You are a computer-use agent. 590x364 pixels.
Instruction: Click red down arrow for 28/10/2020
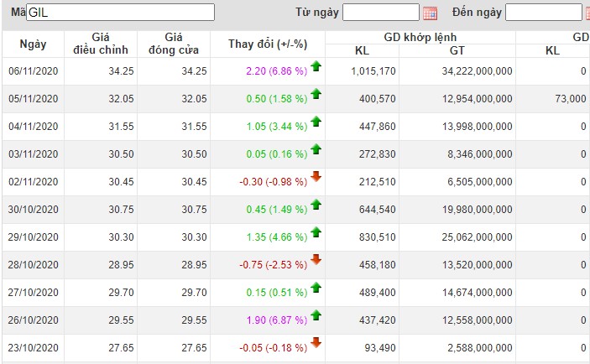pyautogui.click(x=316, y=259)
